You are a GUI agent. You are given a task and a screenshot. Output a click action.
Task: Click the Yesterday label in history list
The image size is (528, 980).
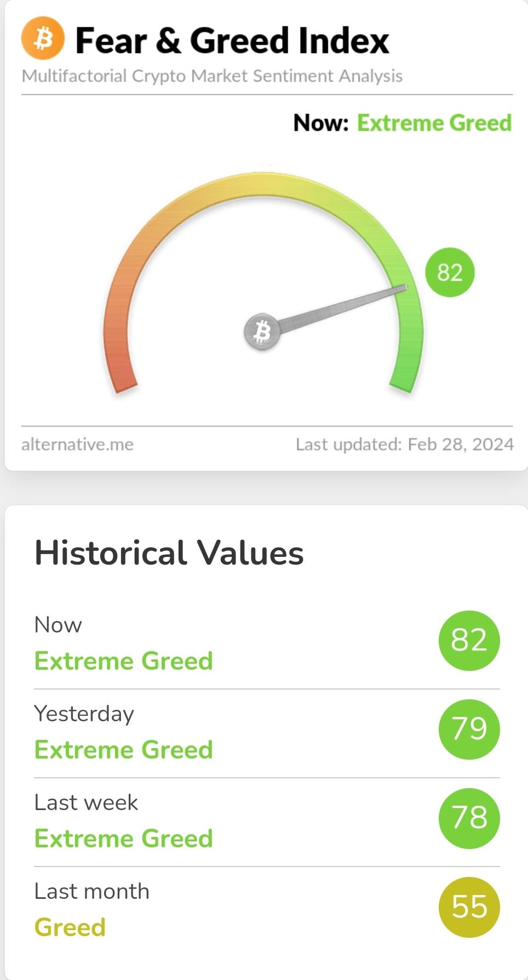pos(84,714)
